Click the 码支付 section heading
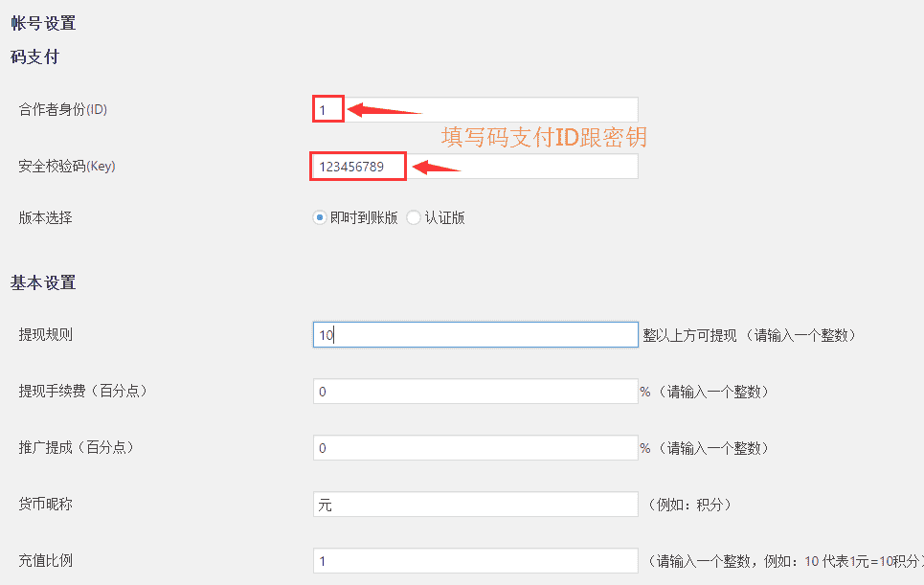 (x=34, y=56)
